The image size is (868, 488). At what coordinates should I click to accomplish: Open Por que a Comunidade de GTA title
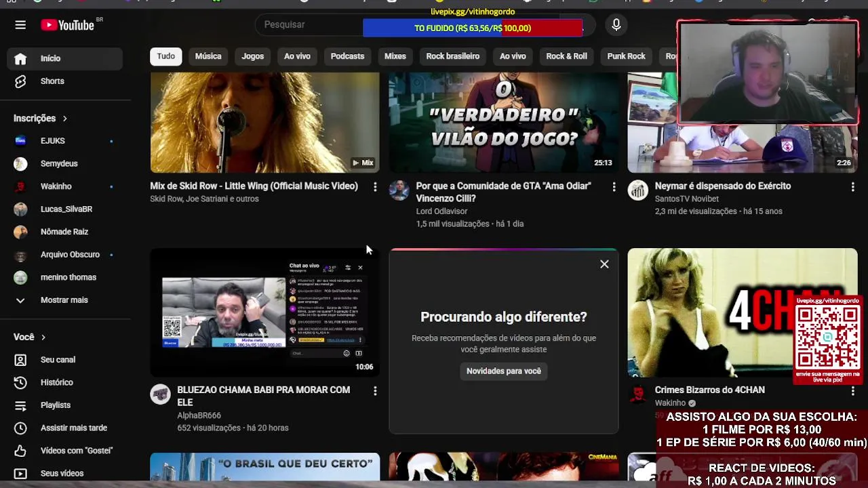[503, 192]
